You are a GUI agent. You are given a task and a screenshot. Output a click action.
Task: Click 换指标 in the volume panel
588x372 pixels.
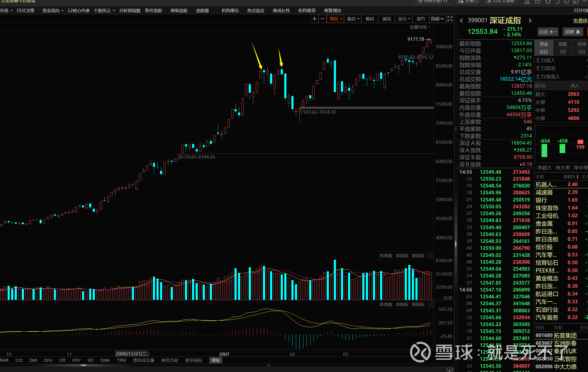click(418, 256)
